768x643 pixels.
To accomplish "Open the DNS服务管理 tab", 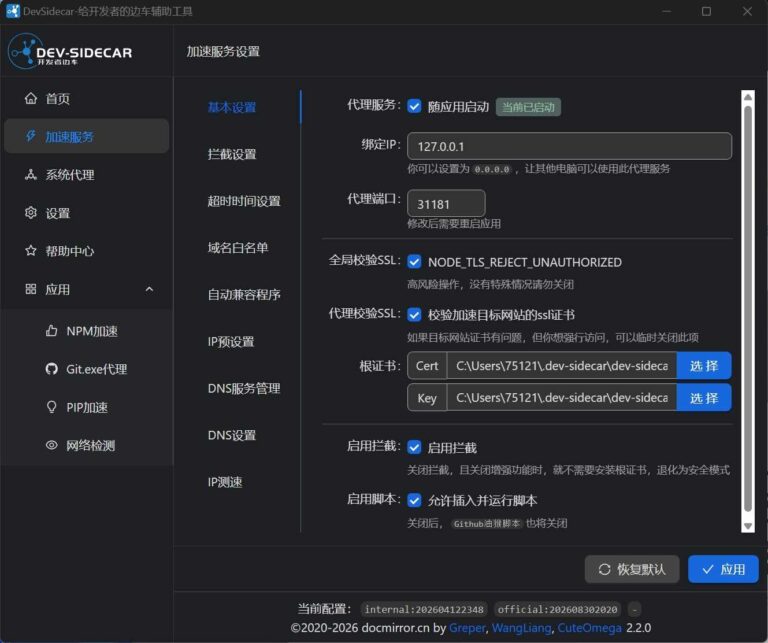I will coord(244,388).
